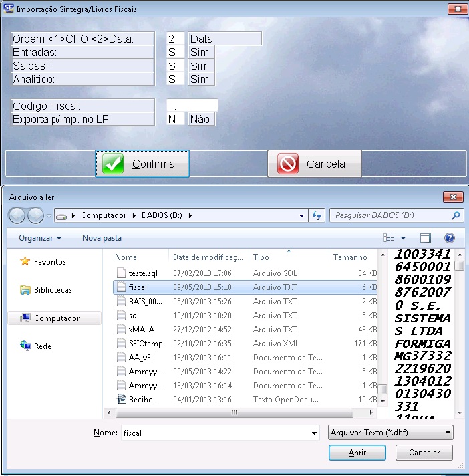
Task: Select Computador in the navigation pane
Action: 54,318
